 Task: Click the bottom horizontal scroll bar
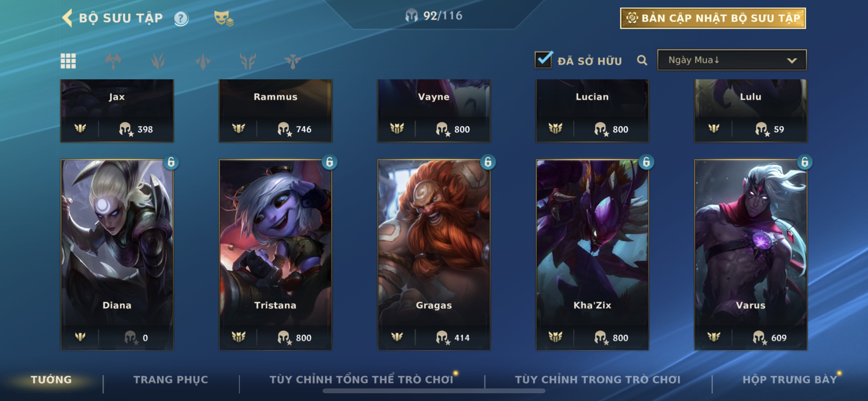click(x=434, y=391)
